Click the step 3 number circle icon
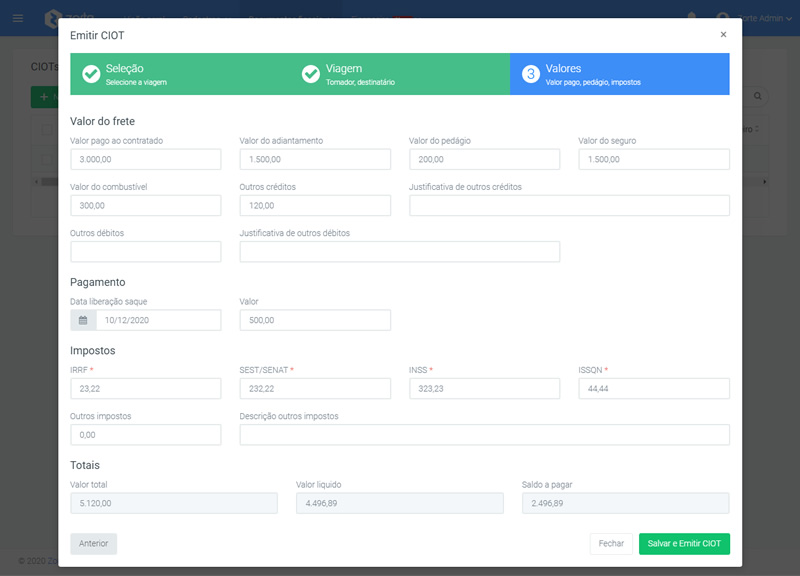800x576 pixels. click(x=531, y=74)
